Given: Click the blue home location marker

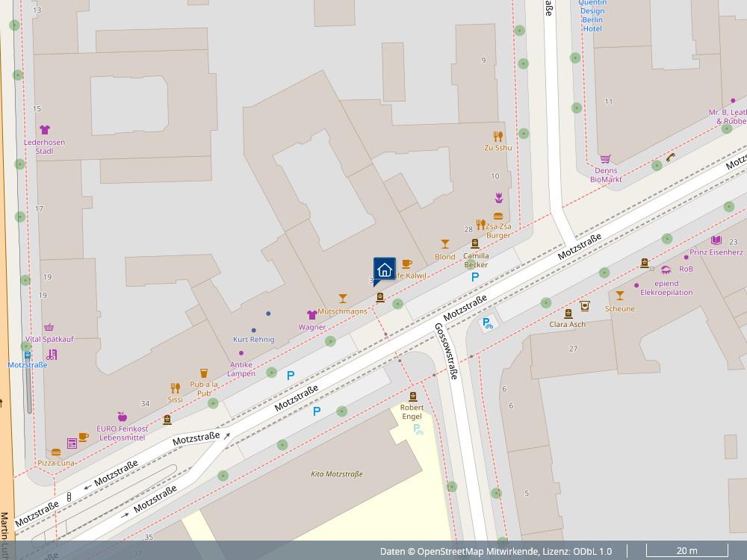Looking at the screenshot, I should click(x=384, y=270).
